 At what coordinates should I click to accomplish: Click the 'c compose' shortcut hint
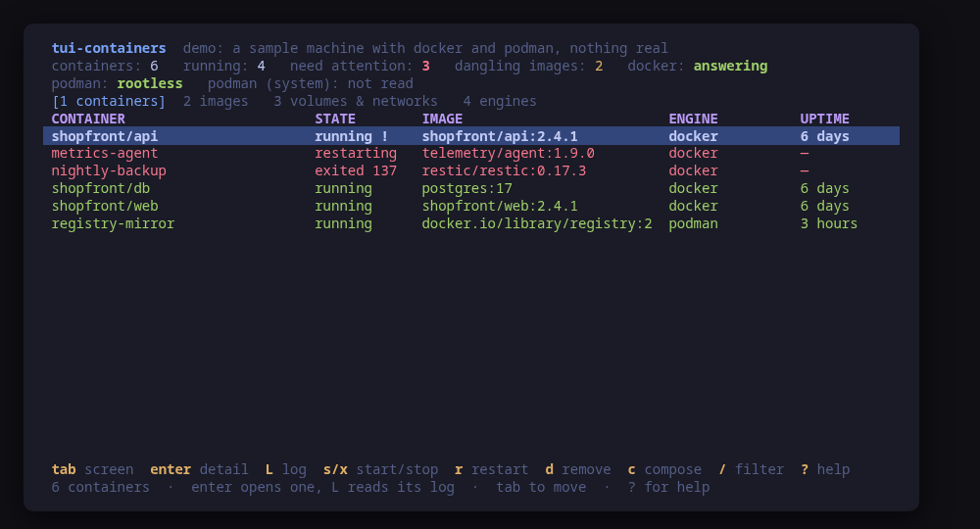pyautogui.click(x=664, y=469)
